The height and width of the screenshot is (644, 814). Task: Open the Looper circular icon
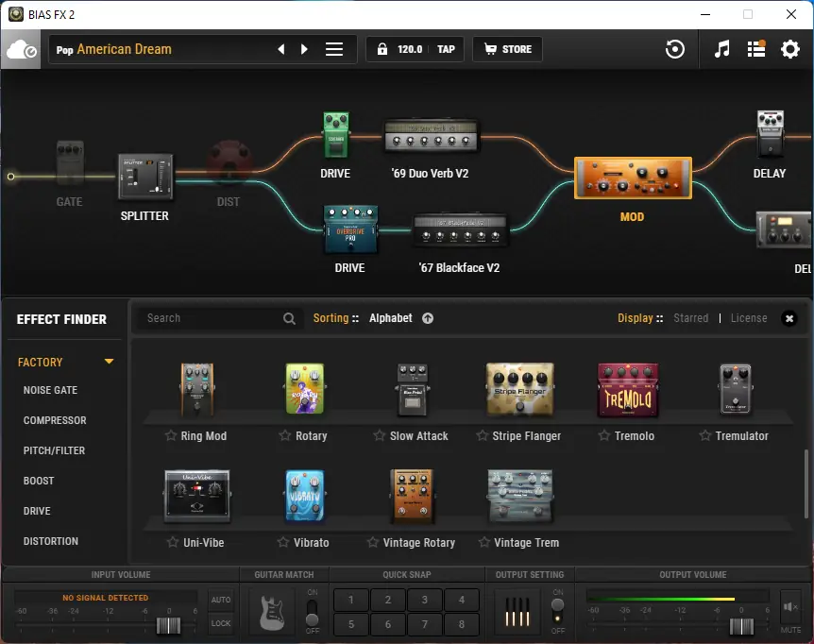tap(675, 49)
